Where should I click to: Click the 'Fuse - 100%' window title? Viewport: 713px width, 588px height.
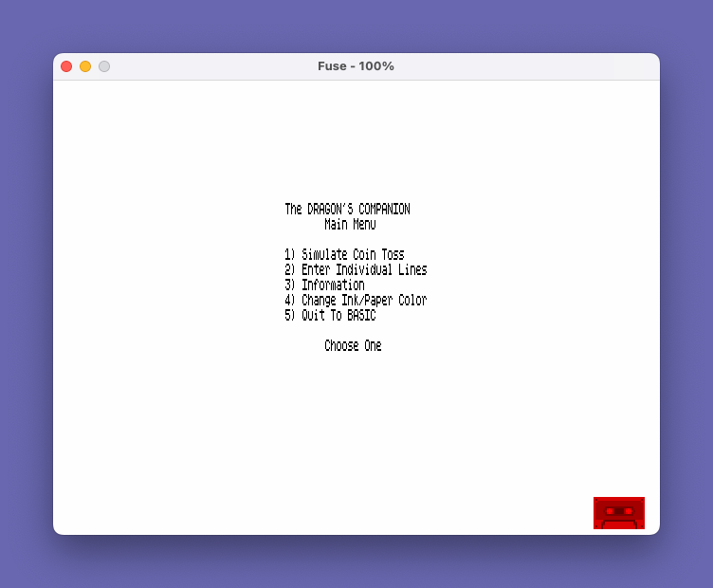click(x=356, y=66)
